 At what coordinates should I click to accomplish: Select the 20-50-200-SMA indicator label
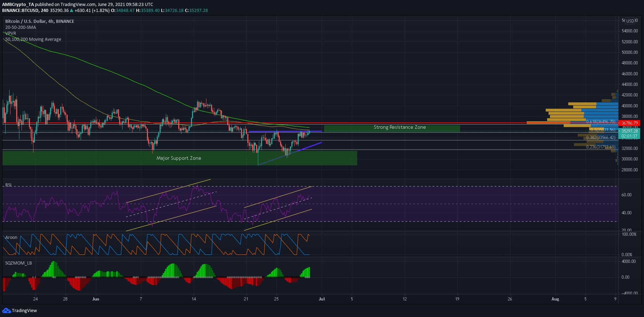[x=20, y=27]
